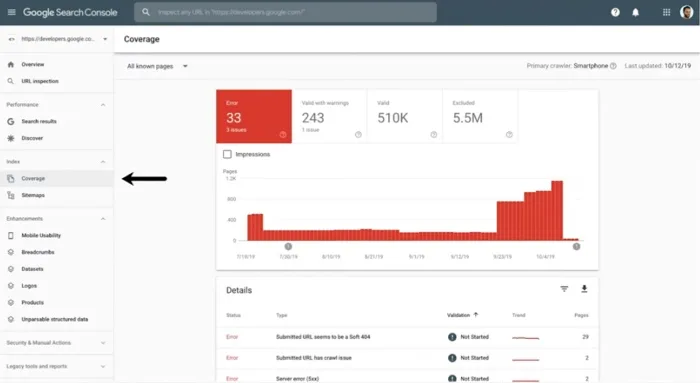Click help icon on Error card

point(283,134)
